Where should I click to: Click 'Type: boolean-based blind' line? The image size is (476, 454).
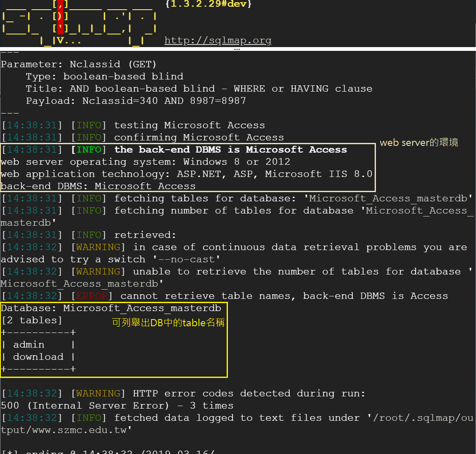pyautogui.click(x=104, y=77)
